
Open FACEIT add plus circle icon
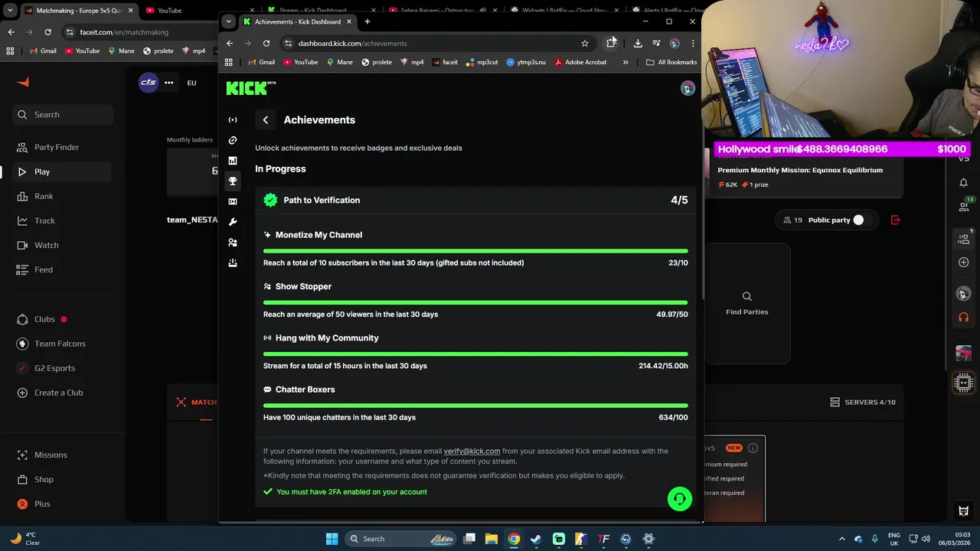point(964,262)
